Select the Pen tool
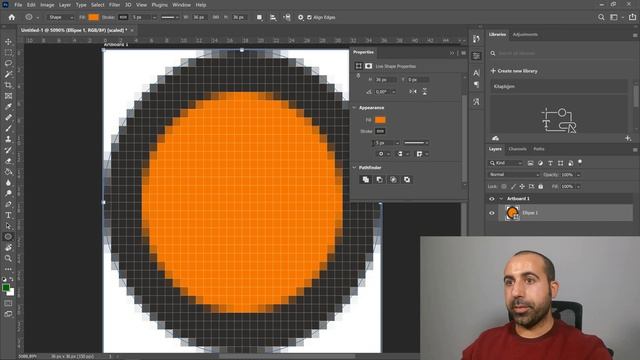 click(8, 204)
